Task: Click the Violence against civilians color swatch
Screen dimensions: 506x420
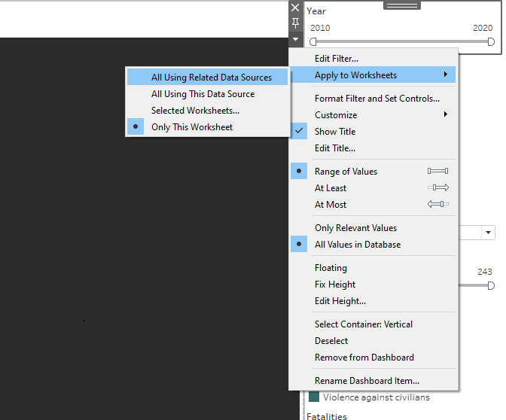Action: click(314, 397)
